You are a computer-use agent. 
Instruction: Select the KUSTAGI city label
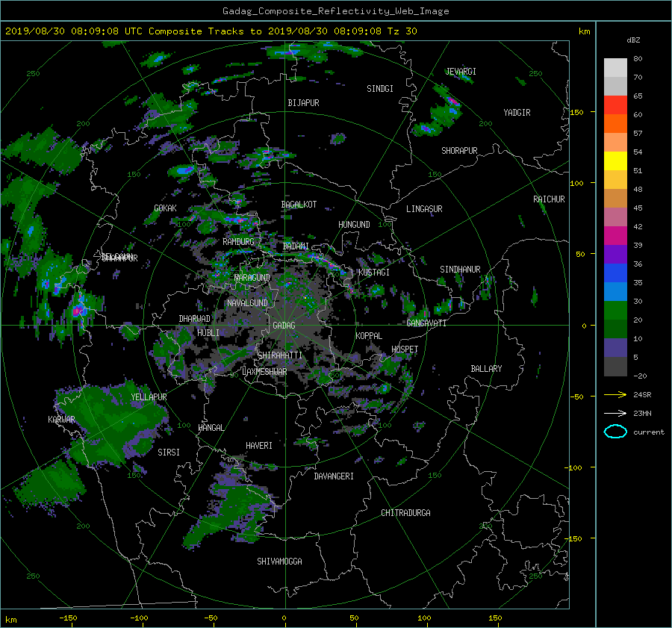click(374, 273)
